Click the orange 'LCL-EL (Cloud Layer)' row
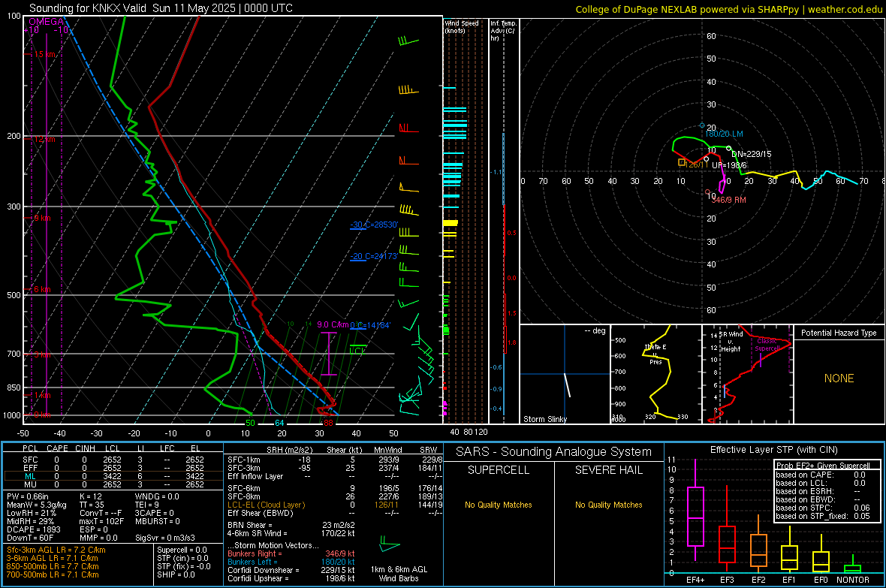Screen dimensions: 886x588 335,505
